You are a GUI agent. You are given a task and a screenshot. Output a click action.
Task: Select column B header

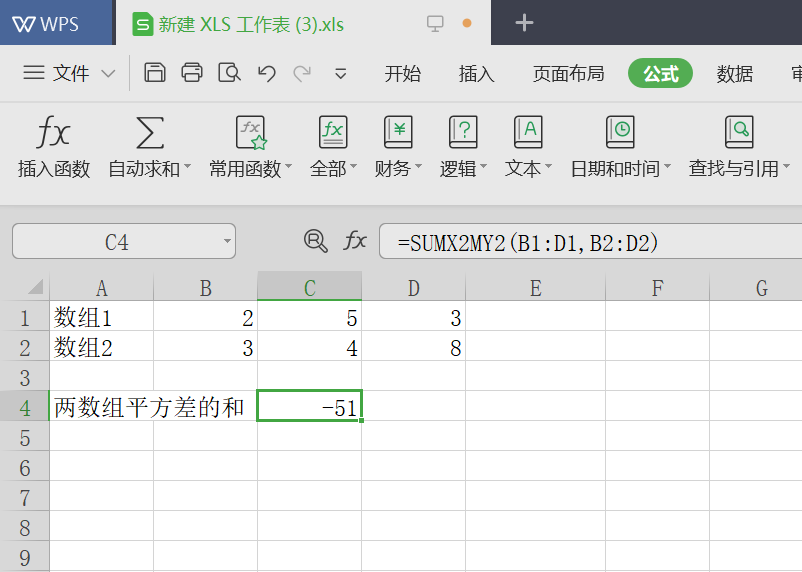point(206,288)
